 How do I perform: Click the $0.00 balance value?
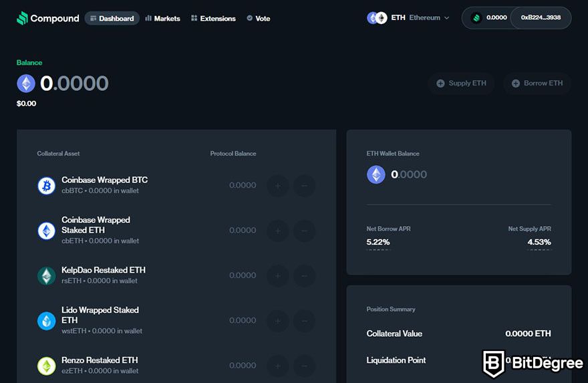[26, 104]
